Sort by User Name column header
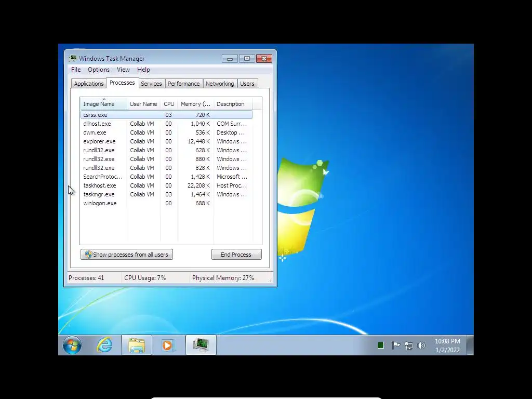This screenshot has height=399, width=532. pos(143,104)
